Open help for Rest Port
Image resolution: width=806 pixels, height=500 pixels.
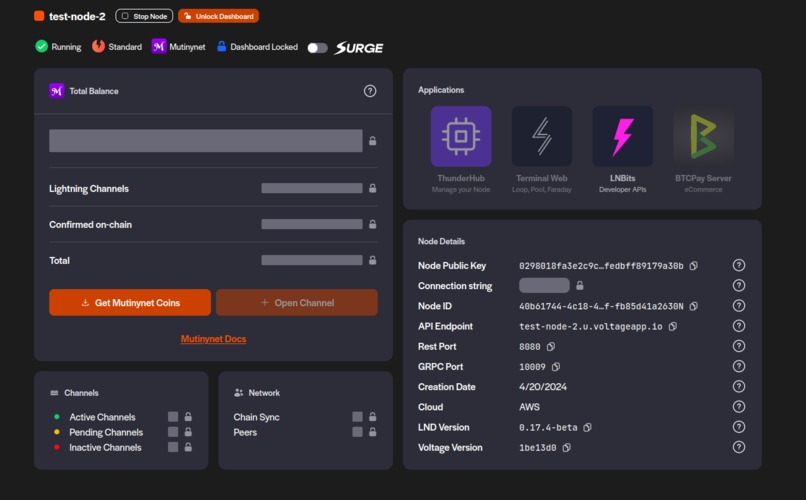[x=739, y=346]
